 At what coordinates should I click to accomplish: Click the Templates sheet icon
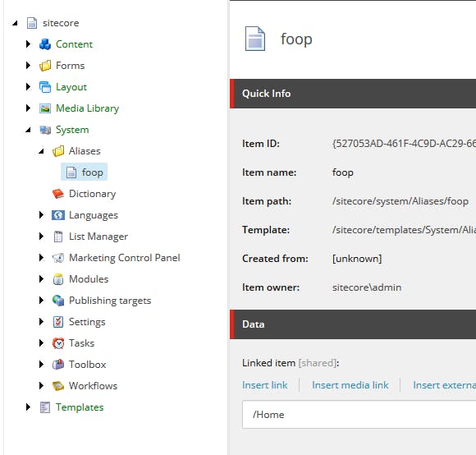(45, 407)
